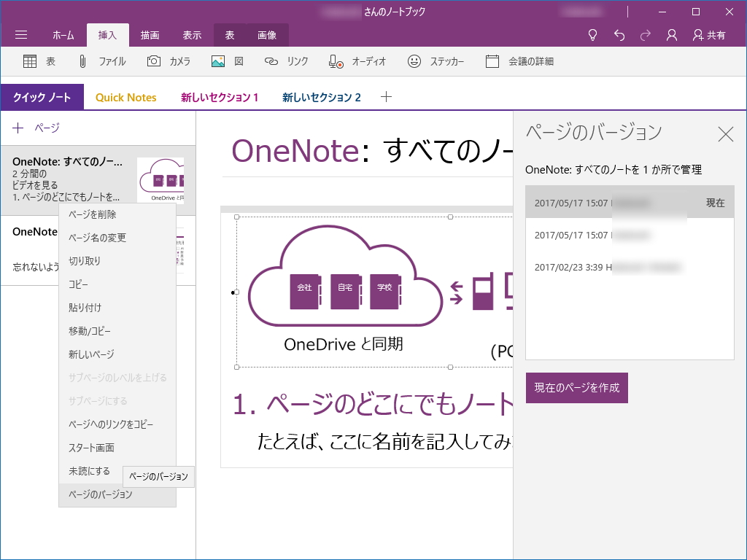Screen dimensions: 747x560
Task: Open 新しいセクション 2 section
Action: click(322, 97)
